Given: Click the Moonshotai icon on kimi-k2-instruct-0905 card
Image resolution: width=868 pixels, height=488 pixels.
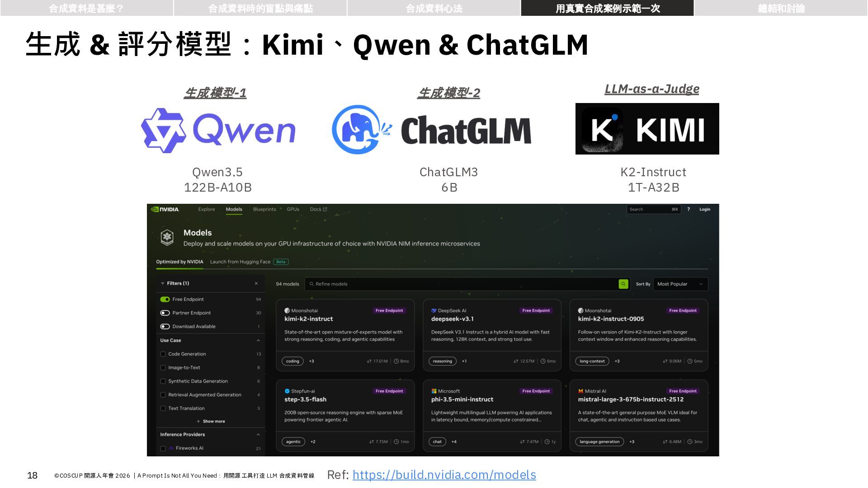Looking at the screenshot, I should [x=580, y=310].
